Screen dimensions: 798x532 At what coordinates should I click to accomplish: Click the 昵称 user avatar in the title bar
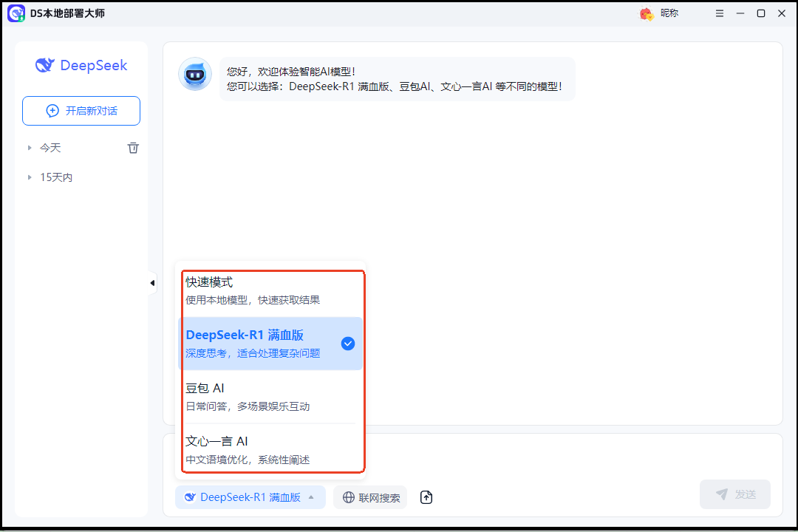645,13
